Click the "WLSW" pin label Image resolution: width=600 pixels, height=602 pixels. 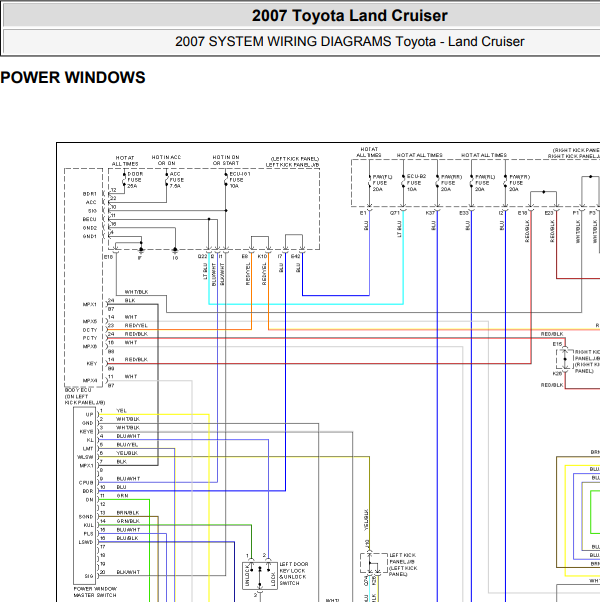85,457
